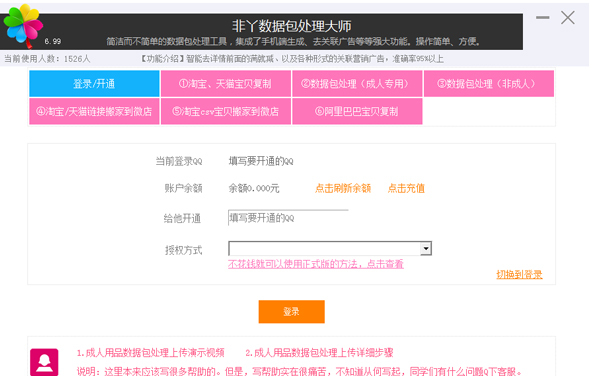Click 点击充值 recharge link
This screenshot has height=376, width=592.
click(406, 188)
